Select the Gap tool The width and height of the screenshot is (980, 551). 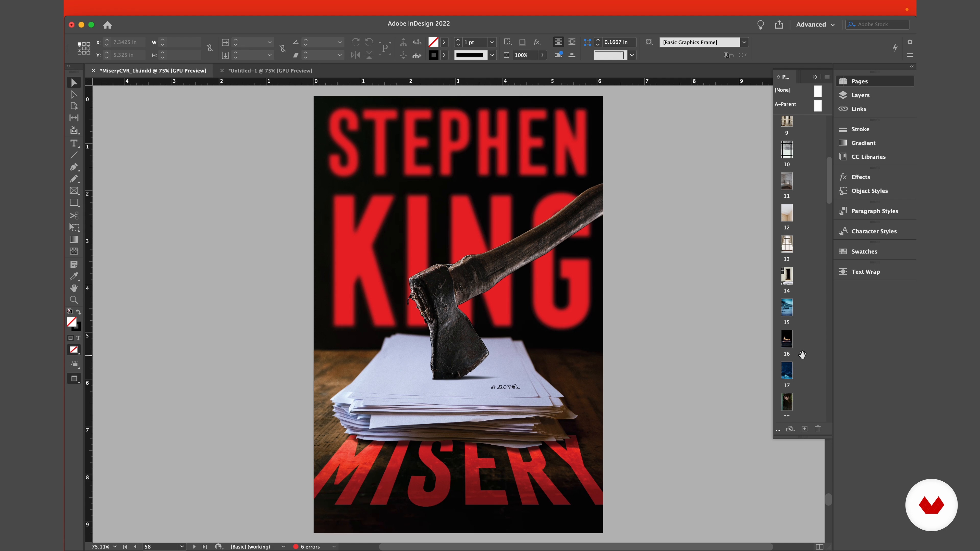(74, 118)
